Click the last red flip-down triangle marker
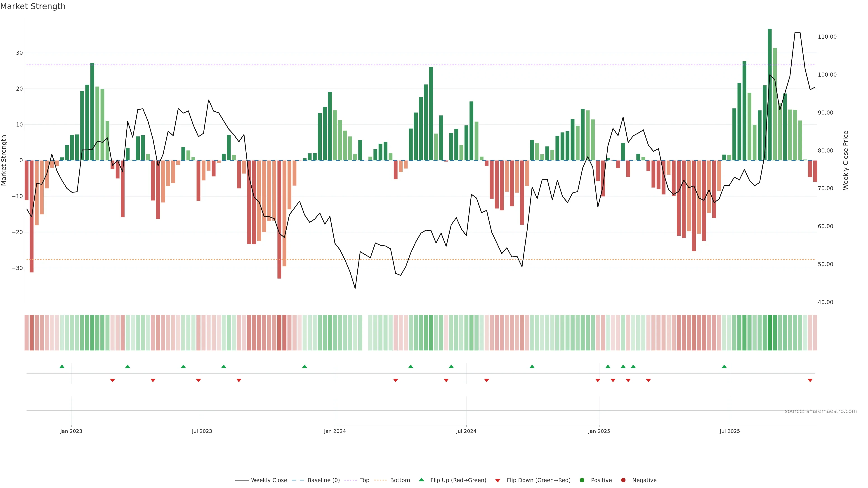Image resolution: width=868 pixels, height=488 pixels. click(x=810, y=380)
